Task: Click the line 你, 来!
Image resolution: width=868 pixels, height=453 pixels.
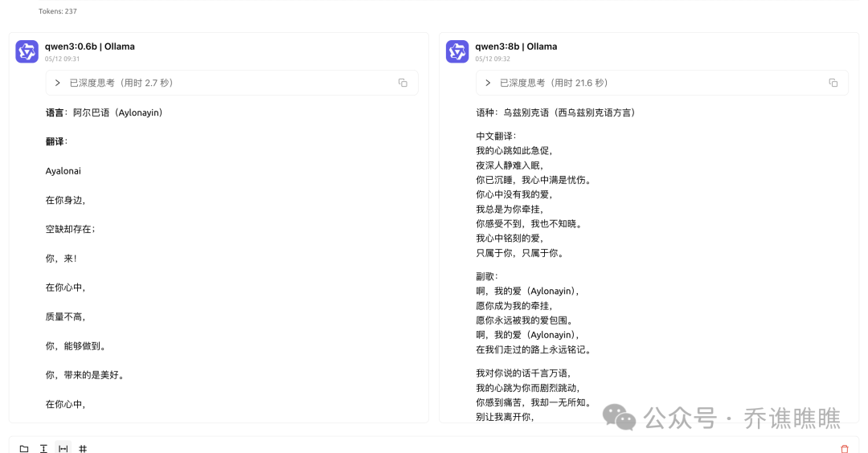Action: (61, 259)
